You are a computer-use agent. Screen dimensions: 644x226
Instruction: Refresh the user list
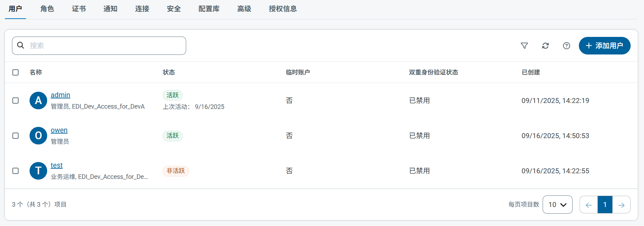click(545, 46)
